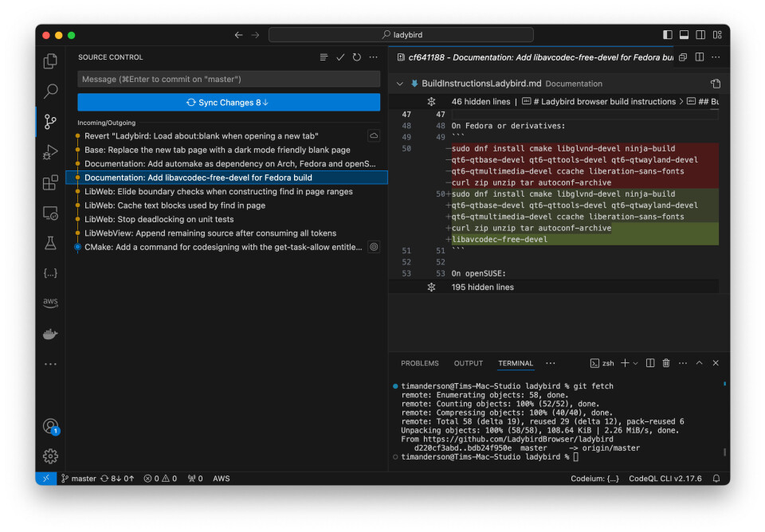Open the Manage gear icon

pos(50,456)
